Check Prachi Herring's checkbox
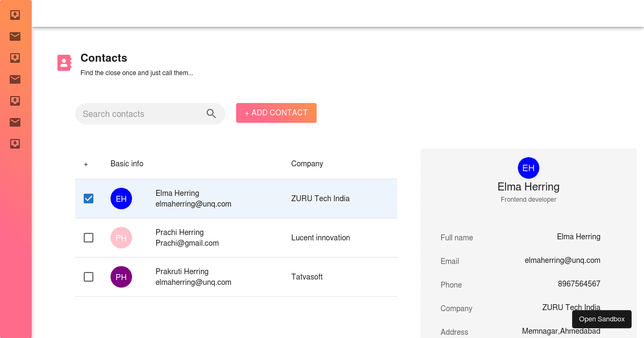This screenshot has height=338, width=644. click(89, 238)
